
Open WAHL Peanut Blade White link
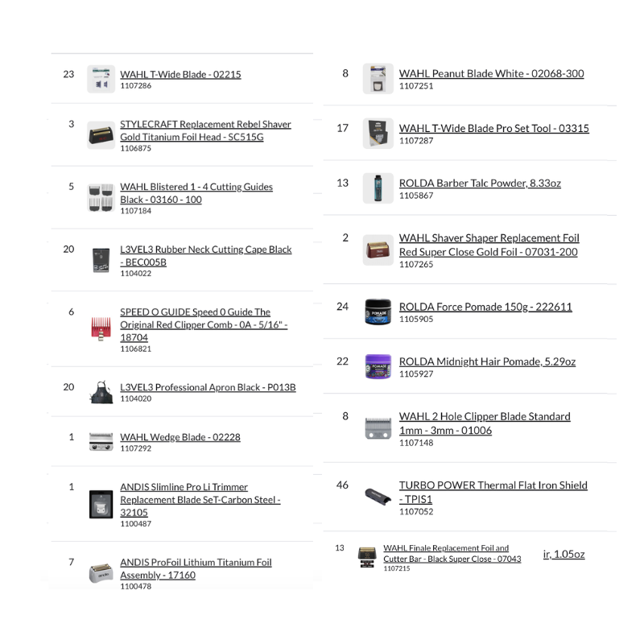tap(491, 73)
